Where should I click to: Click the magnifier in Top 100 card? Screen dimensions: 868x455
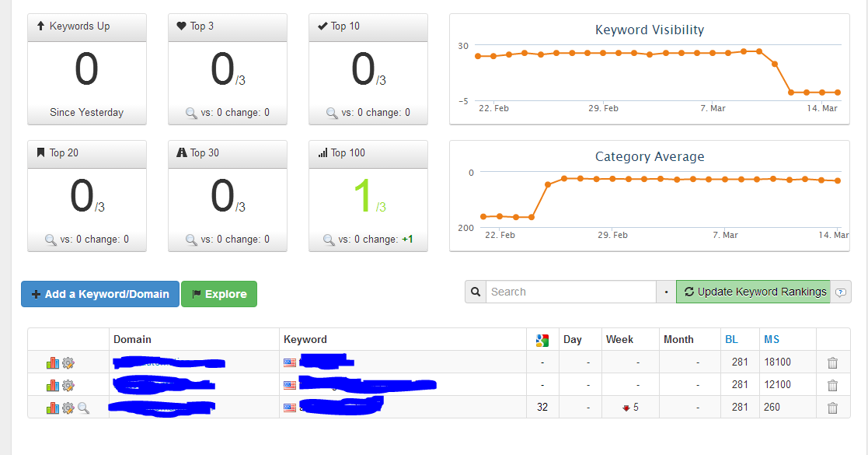pyautogui.click(x=329, y=240)
